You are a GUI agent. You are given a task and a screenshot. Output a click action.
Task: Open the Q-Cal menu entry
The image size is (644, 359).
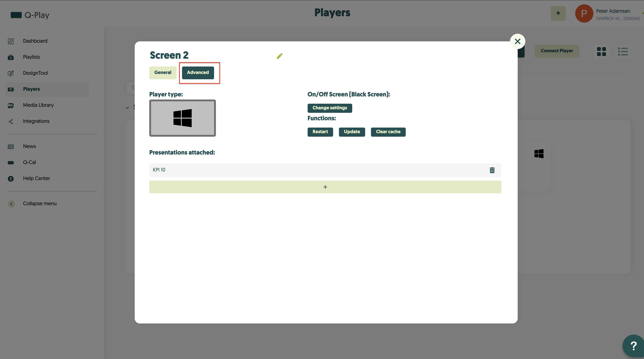29,162
